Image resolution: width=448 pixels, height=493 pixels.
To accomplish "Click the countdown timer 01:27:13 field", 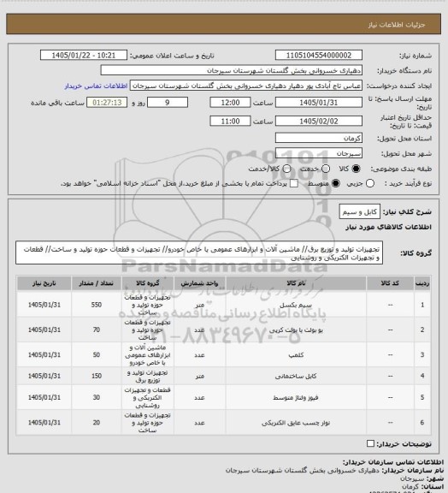I will 107,103.
